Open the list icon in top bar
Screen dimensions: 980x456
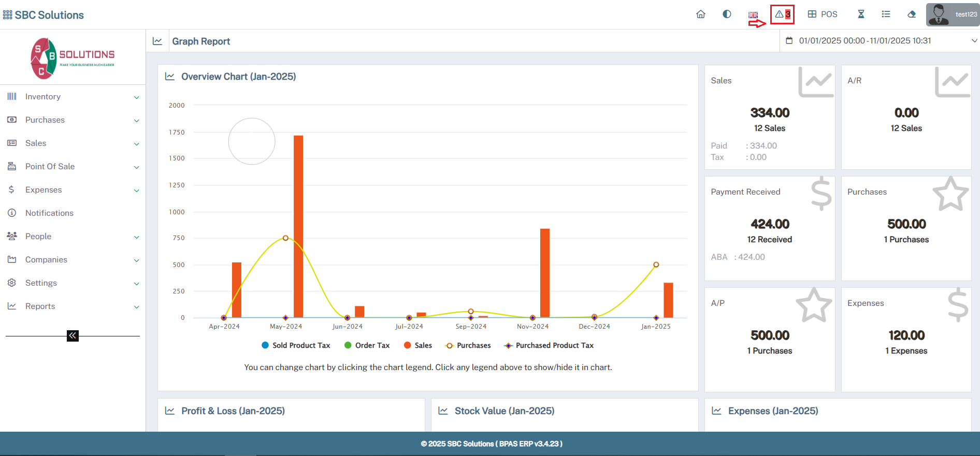(x=886, y=14)
